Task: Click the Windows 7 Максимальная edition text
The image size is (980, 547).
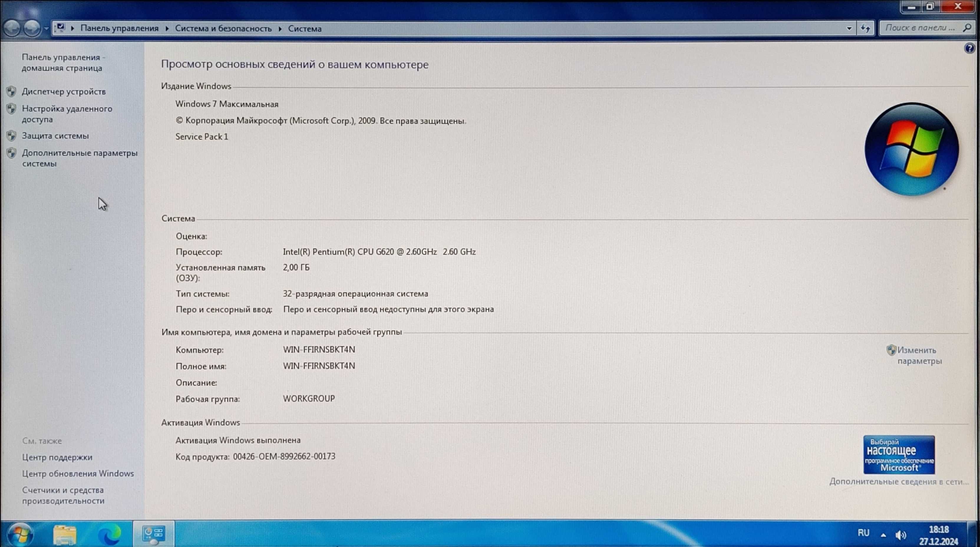Action: (227, 104)
